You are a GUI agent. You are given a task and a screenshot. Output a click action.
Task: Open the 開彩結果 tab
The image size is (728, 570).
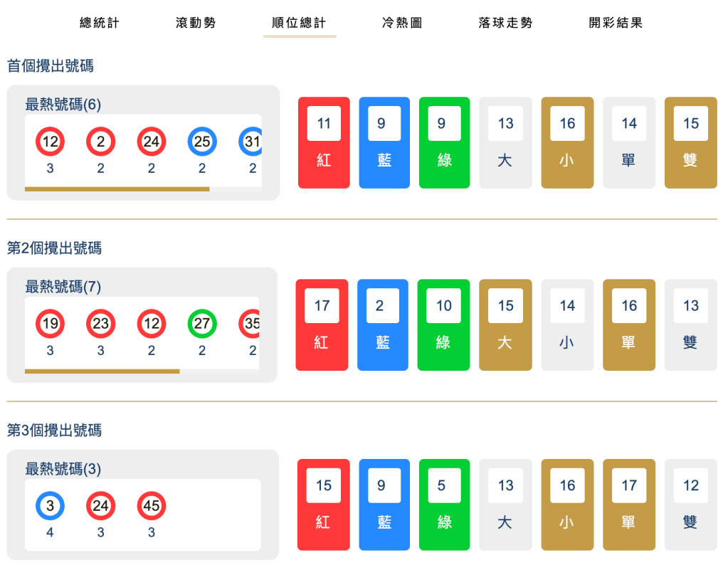615,22
